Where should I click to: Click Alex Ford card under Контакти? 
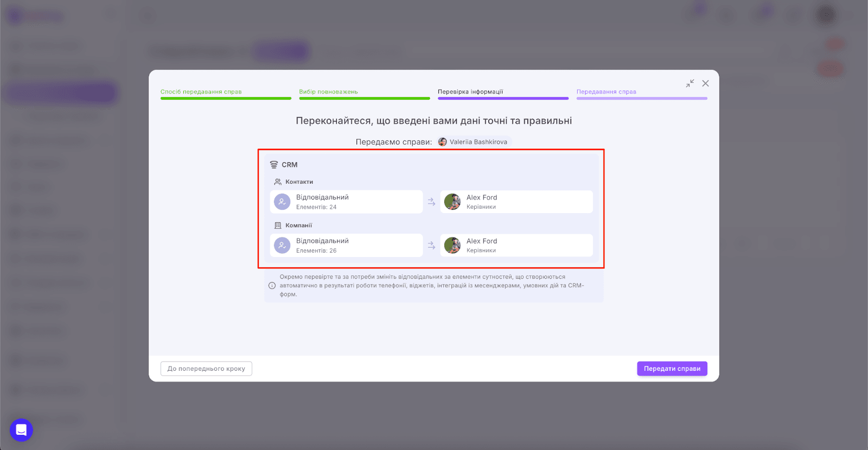coord(516,202)
